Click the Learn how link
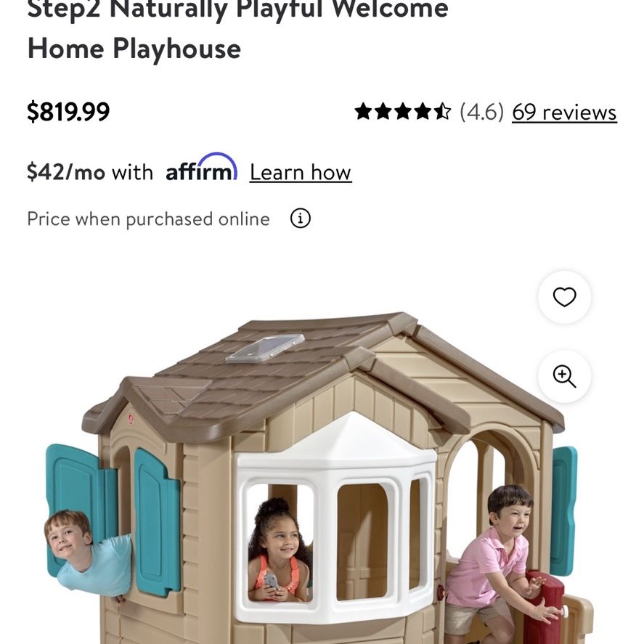The height and width of the screenshot is (644, 644). 301,172
